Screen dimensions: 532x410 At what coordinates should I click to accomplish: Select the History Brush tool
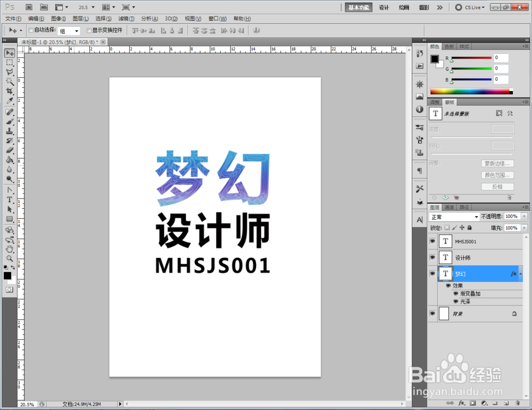pyautogui.click(x=10, y=140)
